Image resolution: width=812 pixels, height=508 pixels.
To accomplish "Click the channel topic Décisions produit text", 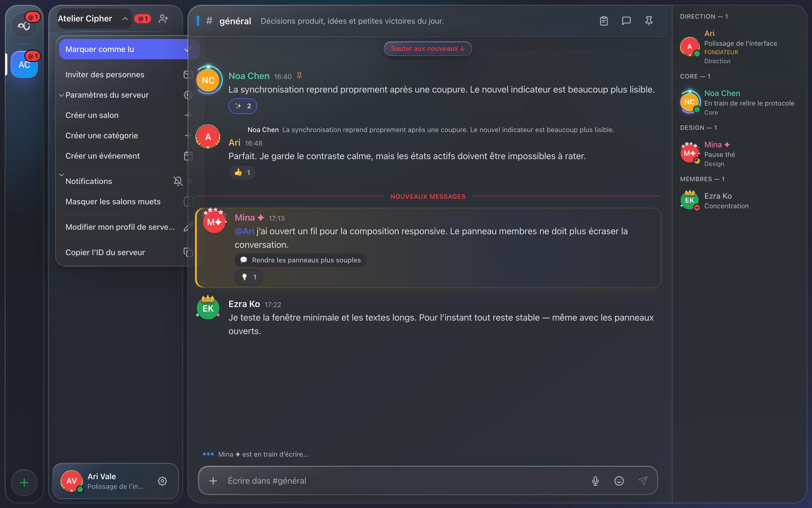I will pos(352,21).
